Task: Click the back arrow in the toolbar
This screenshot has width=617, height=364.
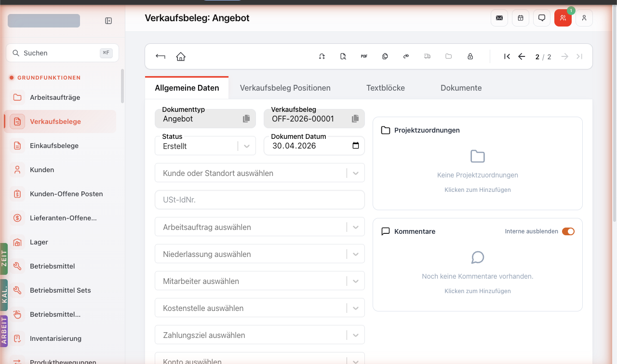Action: [x=161, y=56]
